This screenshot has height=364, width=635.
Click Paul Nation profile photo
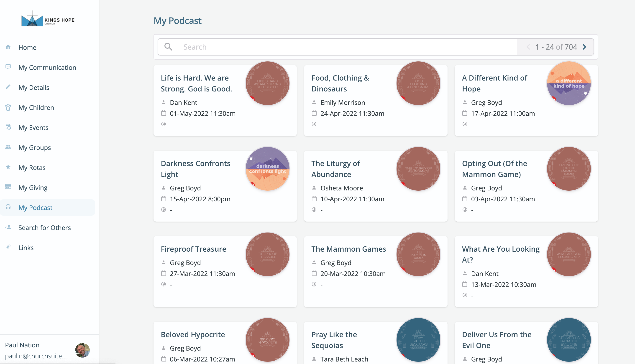[x=82, y=350]
